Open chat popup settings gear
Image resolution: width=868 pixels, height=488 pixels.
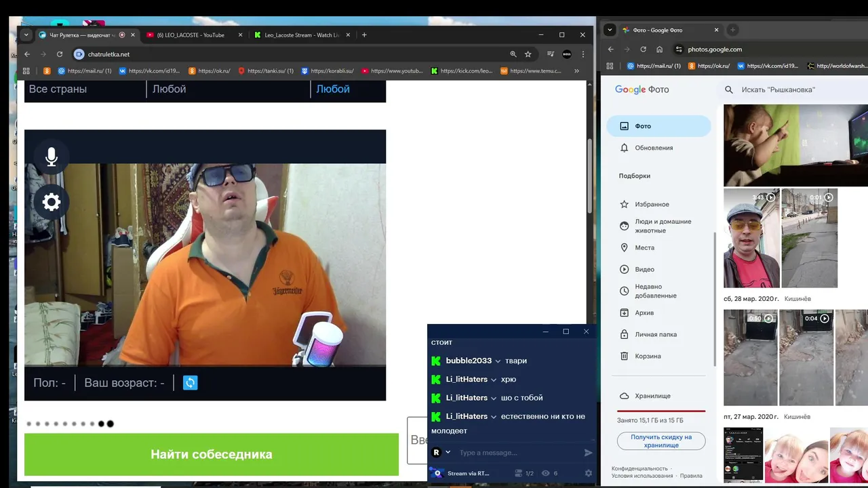[x=588, y=473]
